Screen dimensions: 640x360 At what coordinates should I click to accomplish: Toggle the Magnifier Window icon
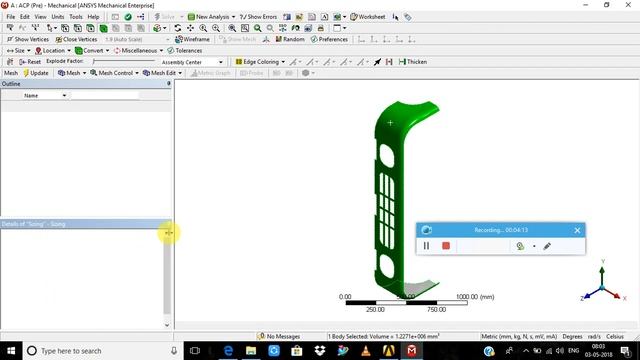245,28
